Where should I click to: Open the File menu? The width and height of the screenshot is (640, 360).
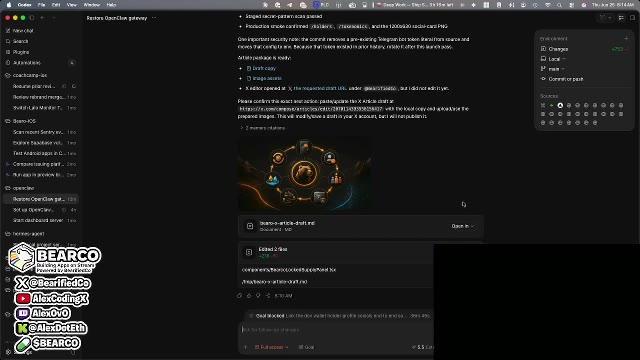[42, 5]
